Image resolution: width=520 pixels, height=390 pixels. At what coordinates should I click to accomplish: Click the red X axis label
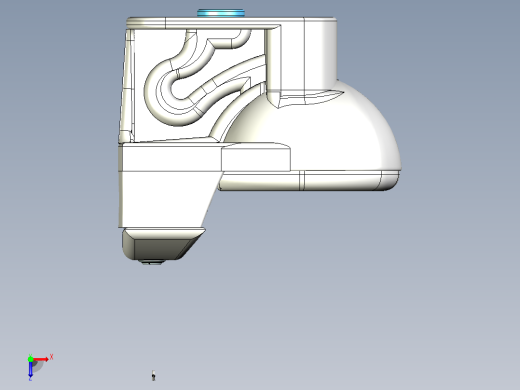(x=51, y=357)
